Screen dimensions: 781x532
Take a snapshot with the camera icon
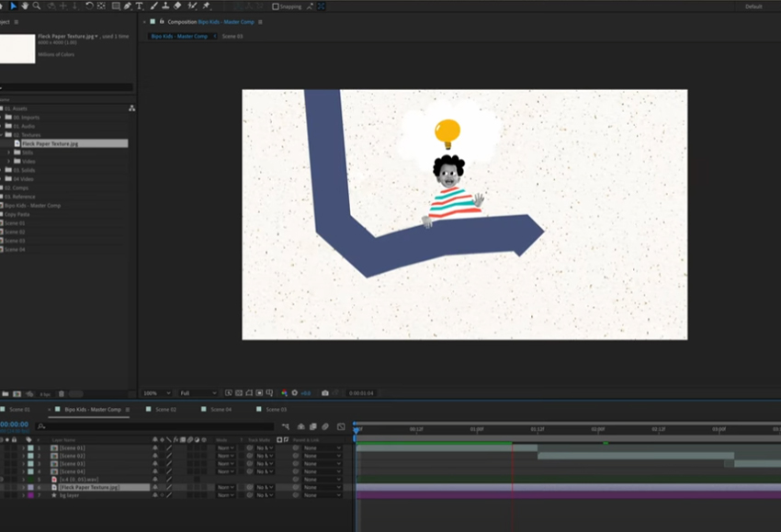(324, 393)
